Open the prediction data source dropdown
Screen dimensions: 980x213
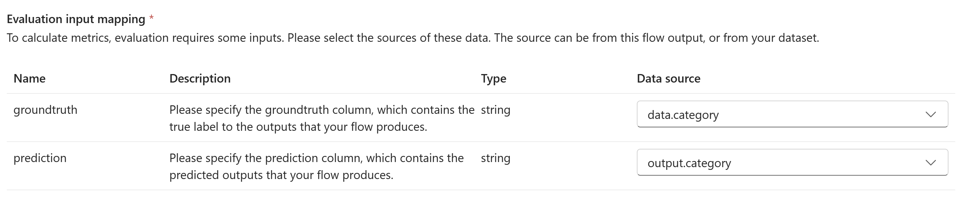[x=792, y=162]
